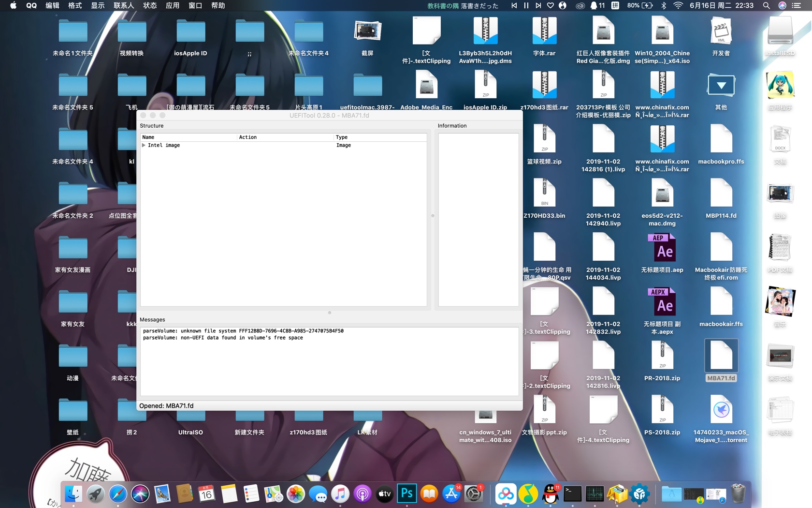Launch Safari from the Dock

[x=118, y=494]
